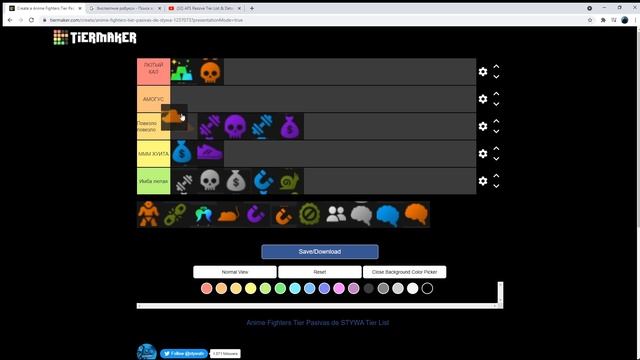This screenshot has width=640, height=360.
Task: Click the purple skull item
Action: (x=236, y=127)
